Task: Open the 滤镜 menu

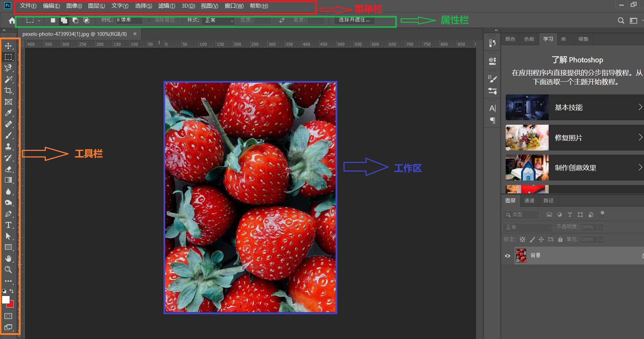Action: (167, 6)
